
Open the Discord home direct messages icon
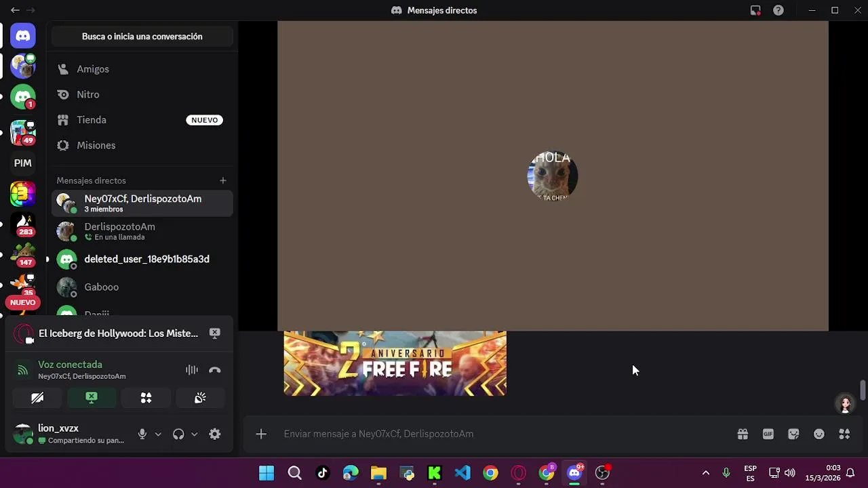coord(23,36)
